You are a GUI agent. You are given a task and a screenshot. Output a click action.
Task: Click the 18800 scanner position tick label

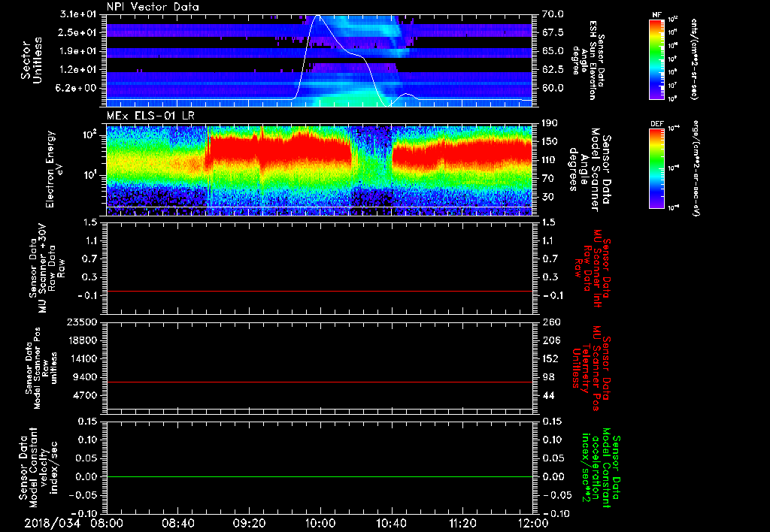(82, 340)
